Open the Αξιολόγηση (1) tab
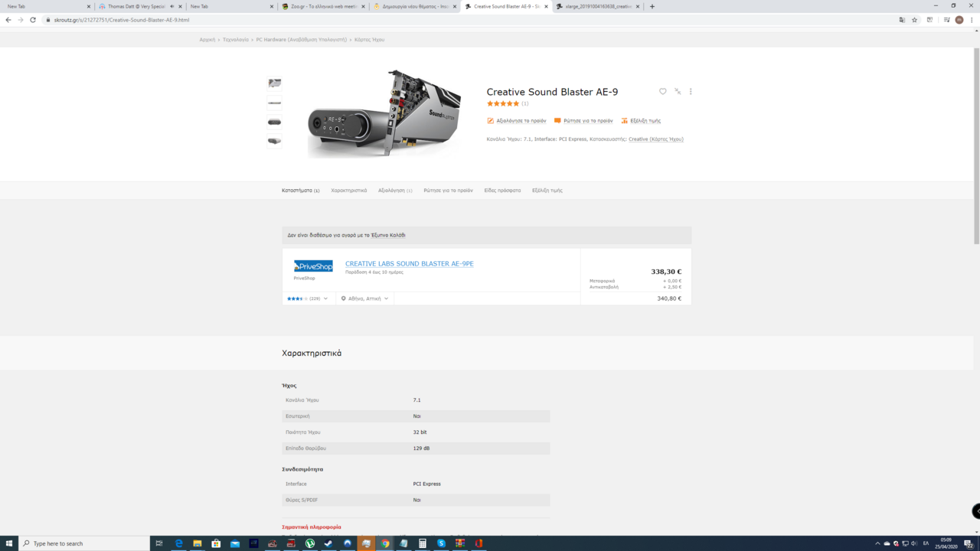The height and width of the screenshot is (551, 980). point(395,191)
